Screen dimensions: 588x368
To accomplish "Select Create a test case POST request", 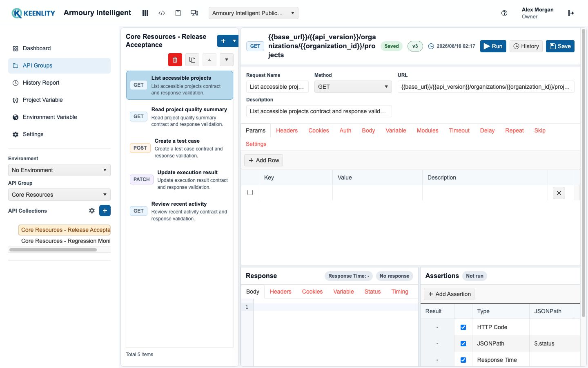I will pos(180,148).
